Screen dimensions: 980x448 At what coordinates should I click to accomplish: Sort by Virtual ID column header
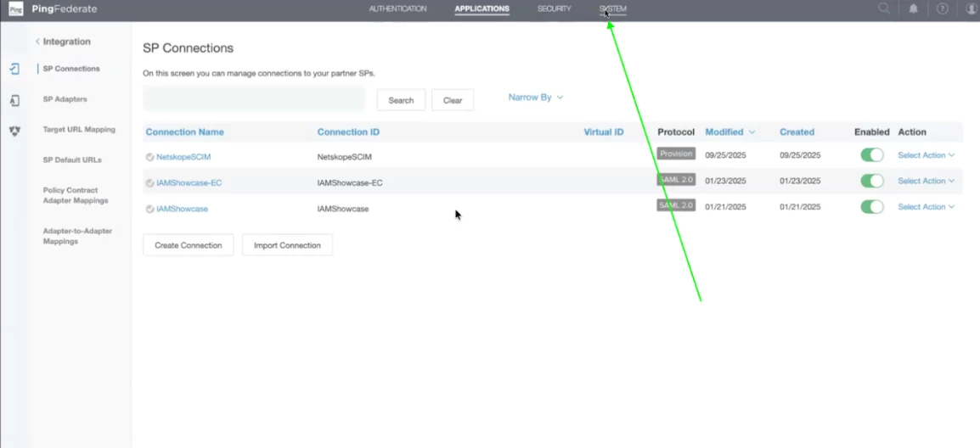coord(604,132)
